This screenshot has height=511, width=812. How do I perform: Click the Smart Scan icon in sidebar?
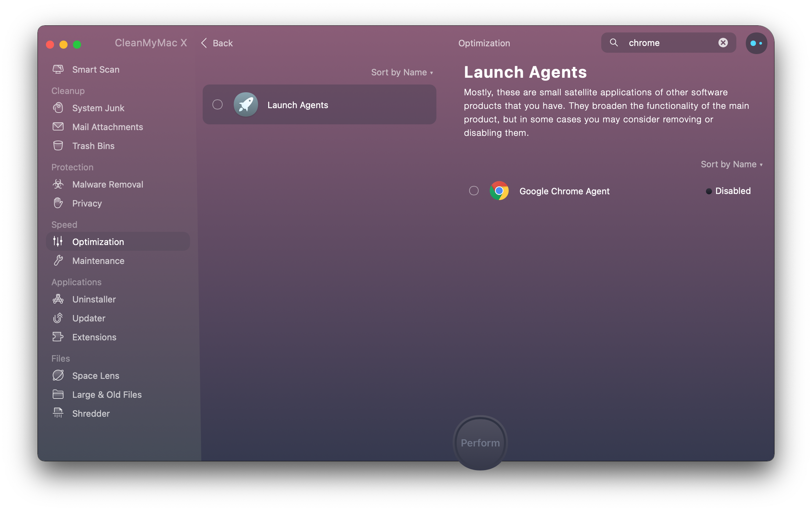click(x=58, y=69)
